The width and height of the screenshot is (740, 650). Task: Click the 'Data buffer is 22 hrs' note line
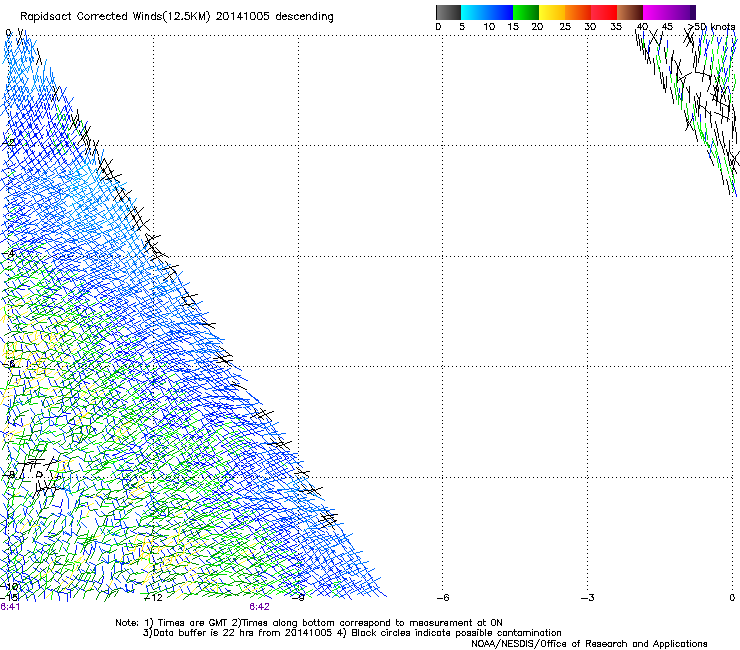coord(352,633)
